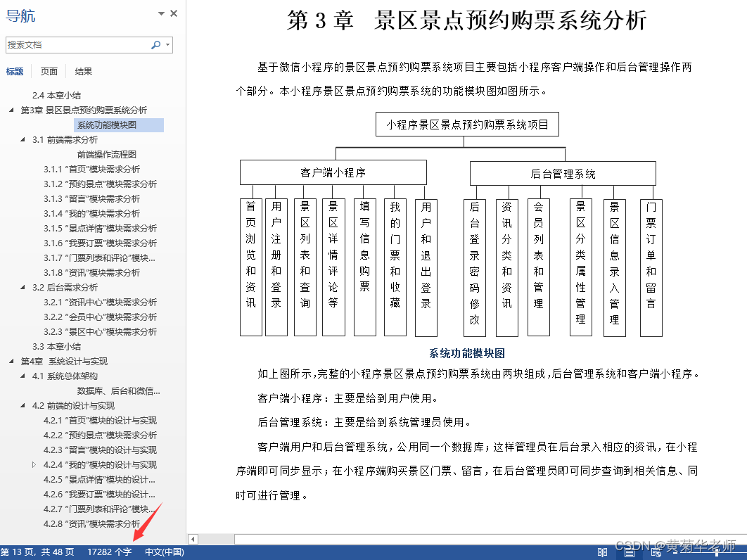
Task: Open 数据库、后台和微信... heading
Action: point(119,391)
